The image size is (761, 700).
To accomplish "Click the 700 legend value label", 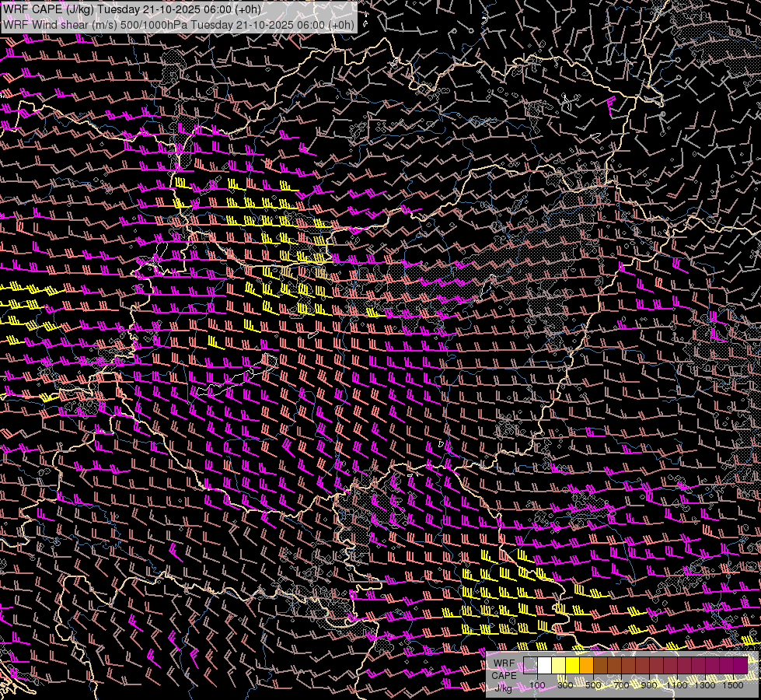I will pyautogui.click(x=621, y=685).
